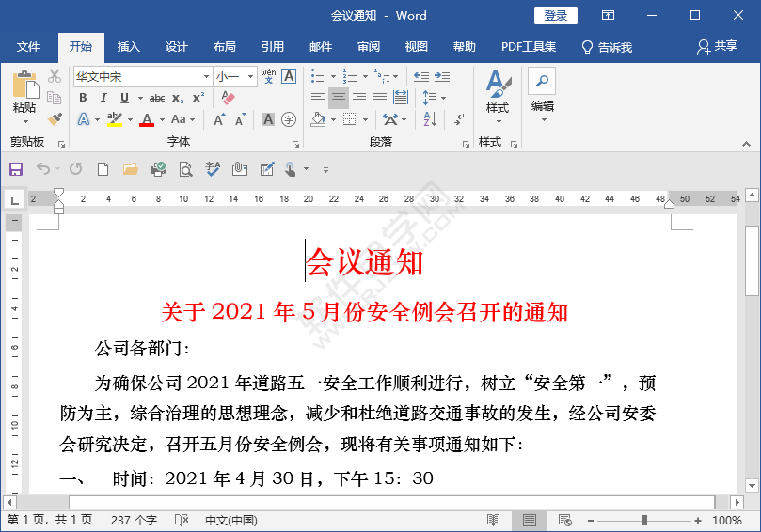Center align the paragraph
761x532 pixels.
(339, 98)
